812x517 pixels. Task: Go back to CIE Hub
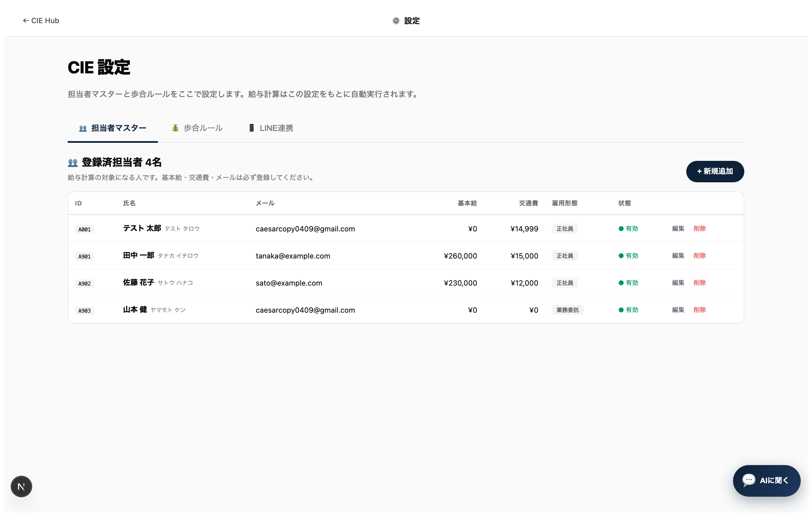(x=41, y=21)
